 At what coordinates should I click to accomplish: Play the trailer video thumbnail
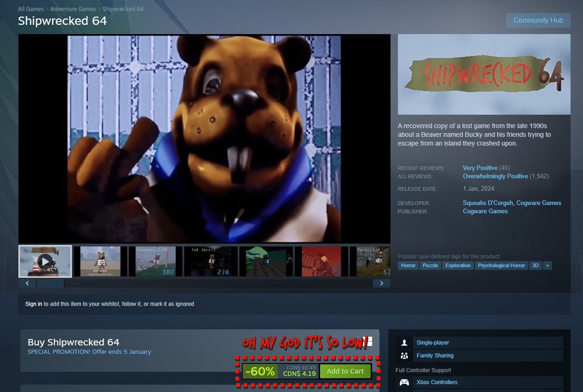click(x=45, y=261)
